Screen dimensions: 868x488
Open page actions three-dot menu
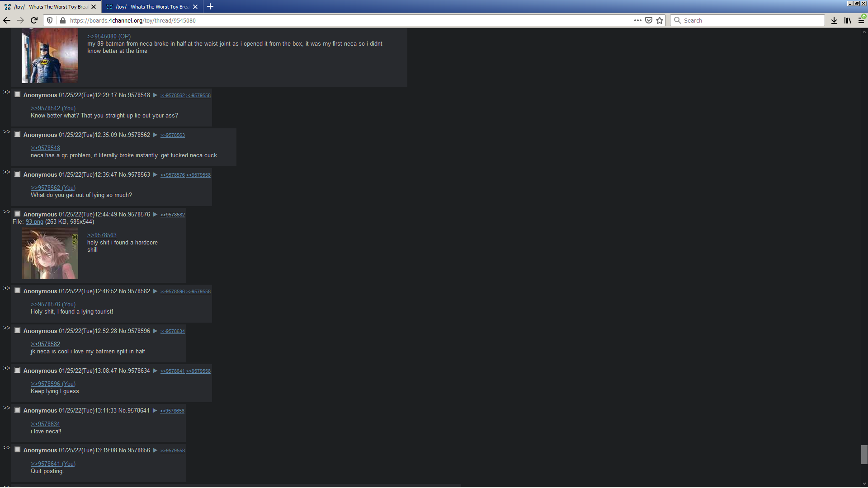[637, 20]
